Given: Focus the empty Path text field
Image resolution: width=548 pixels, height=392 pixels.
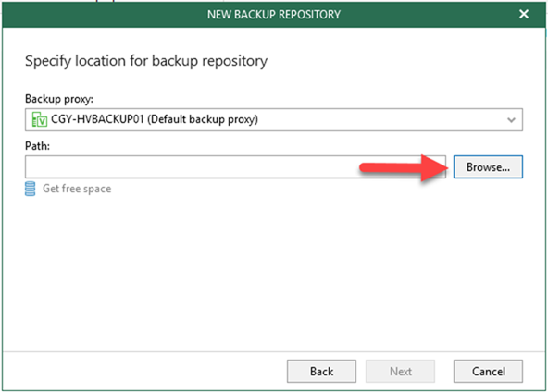Looking at the screenshot, I should (235, 166).
